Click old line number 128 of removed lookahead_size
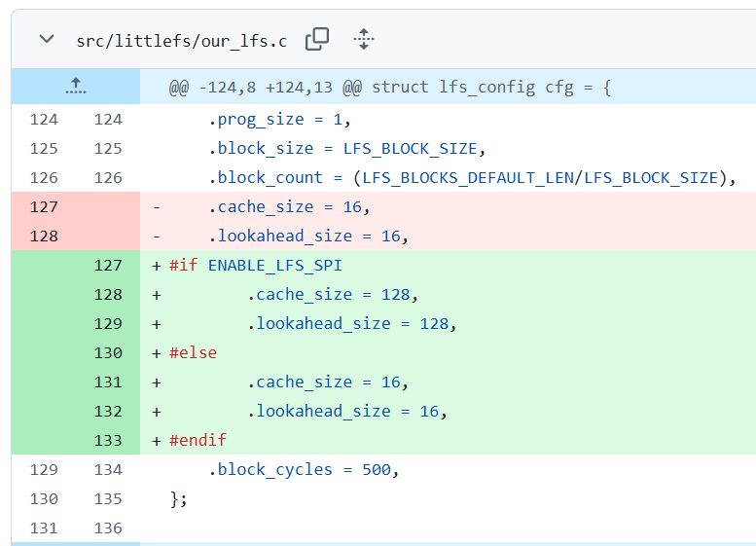Screen dimensions: 756x546 click(x=44, y=237)
